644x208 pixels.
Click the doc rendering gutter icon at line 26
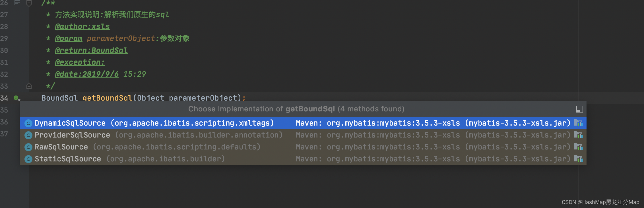pyautogui.click(x=17, y=3)
